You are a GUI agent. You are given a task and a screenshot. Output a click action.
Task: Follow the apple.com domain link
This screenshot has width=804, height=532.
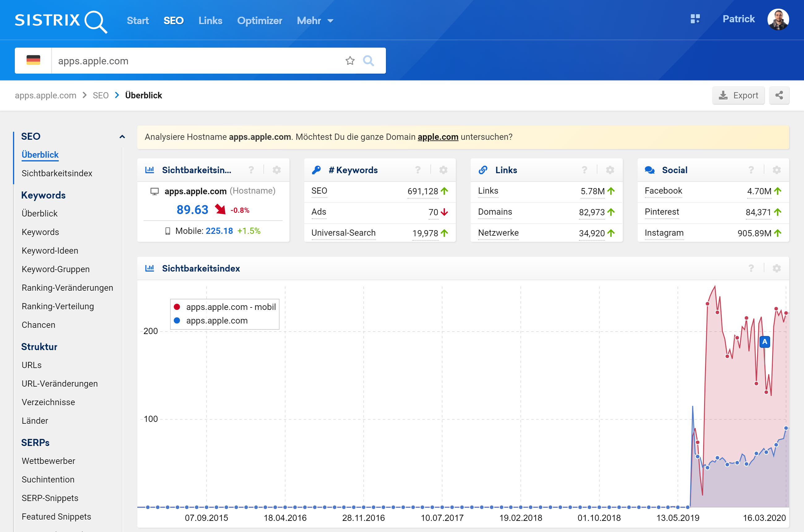pyautogui.click(x=438, y=137)
